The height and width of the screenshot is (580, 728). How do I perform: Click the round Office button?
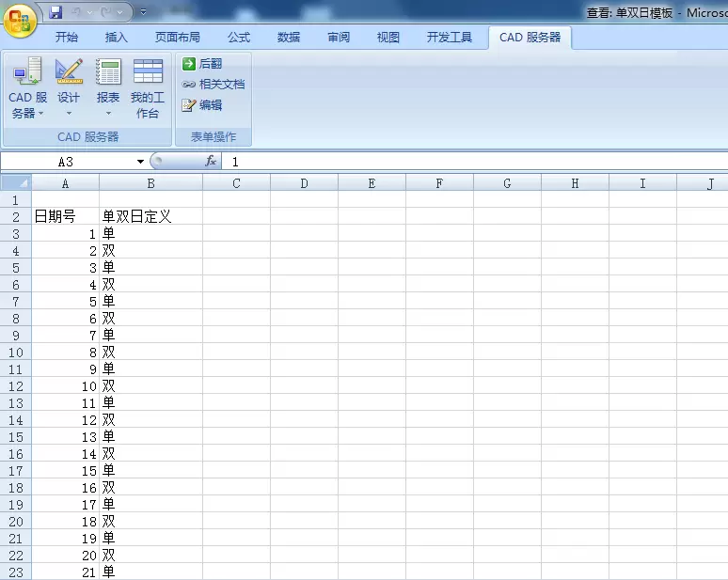20,18
